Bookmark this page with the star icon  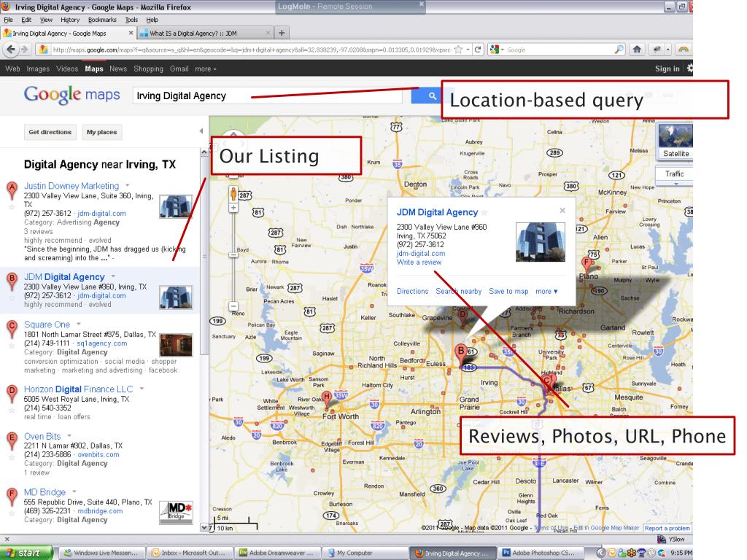458,50
